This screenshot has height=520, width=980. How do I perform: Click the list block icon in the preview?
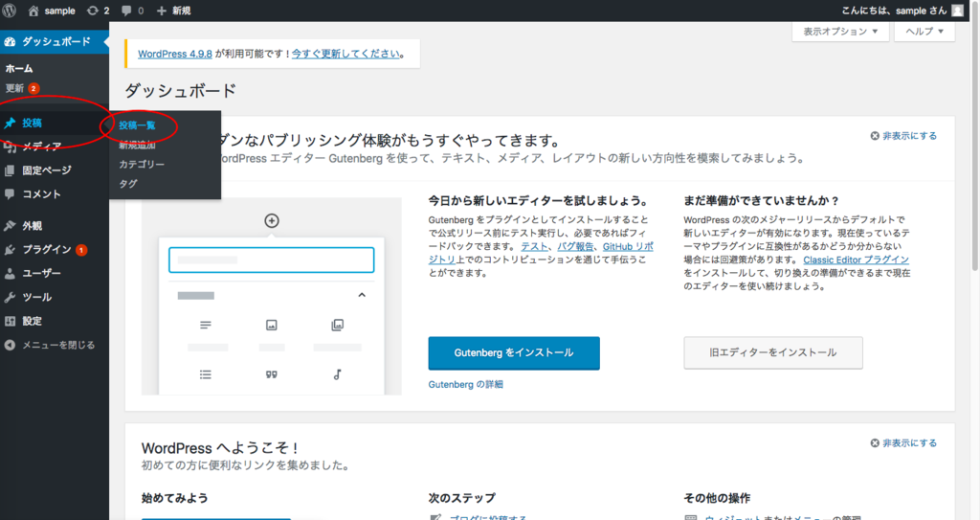[x=206, y=374]
